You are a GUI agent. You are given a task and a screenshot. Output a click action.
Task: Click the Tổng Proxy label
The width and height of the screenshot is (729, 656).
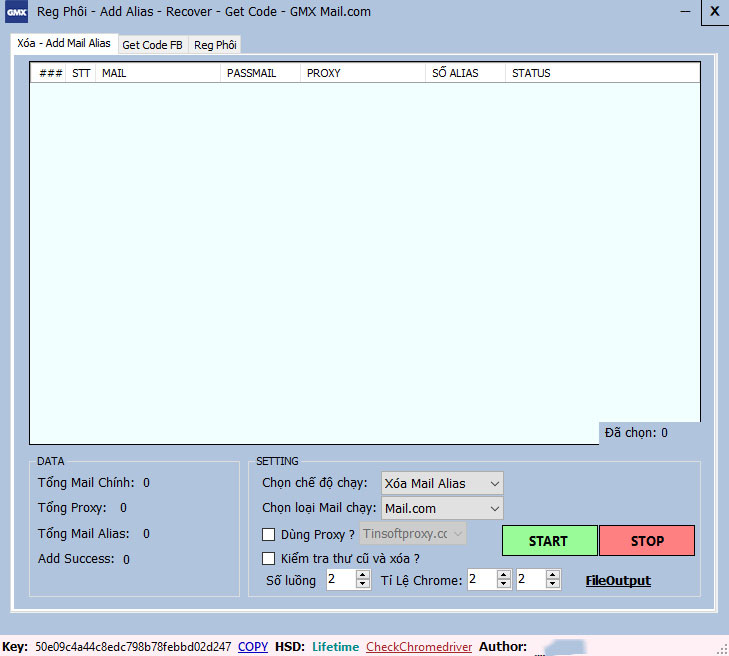click(72, 508)
